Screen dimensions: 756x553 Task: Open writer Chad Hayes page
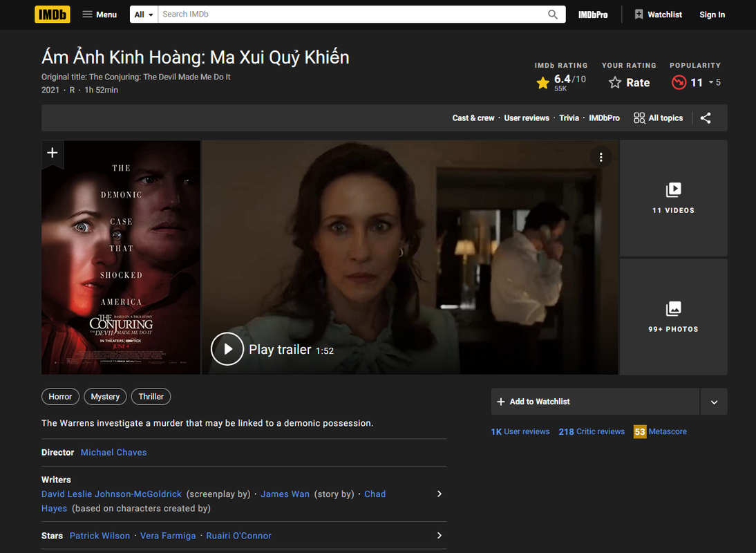(375, 494)
